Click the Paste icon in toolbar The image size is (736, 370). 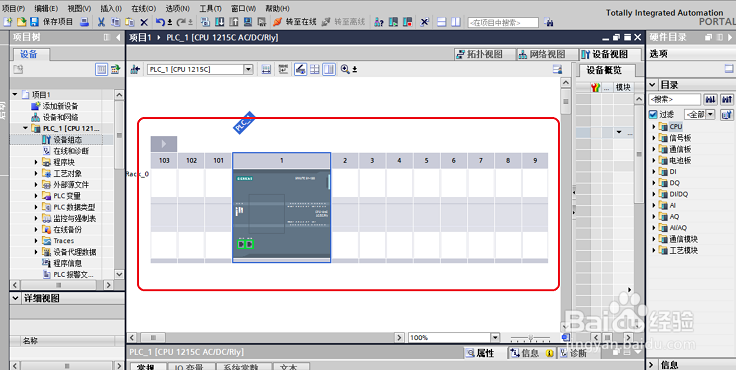pos(130,22)
